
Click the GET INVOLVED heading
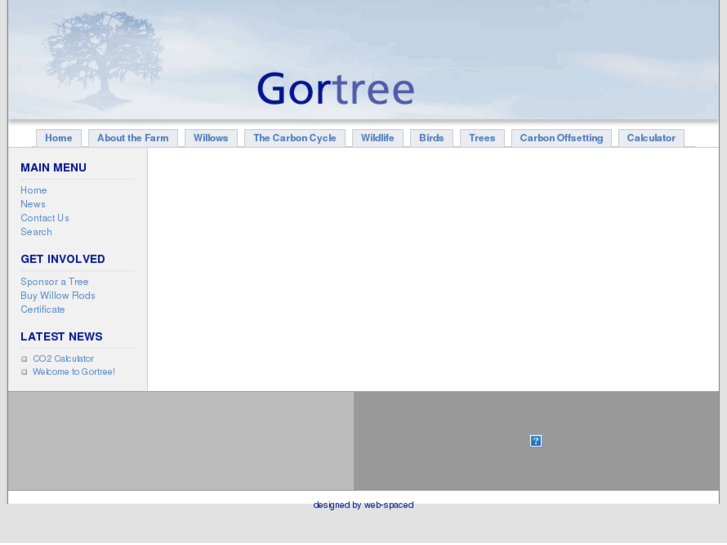[63, 259]
